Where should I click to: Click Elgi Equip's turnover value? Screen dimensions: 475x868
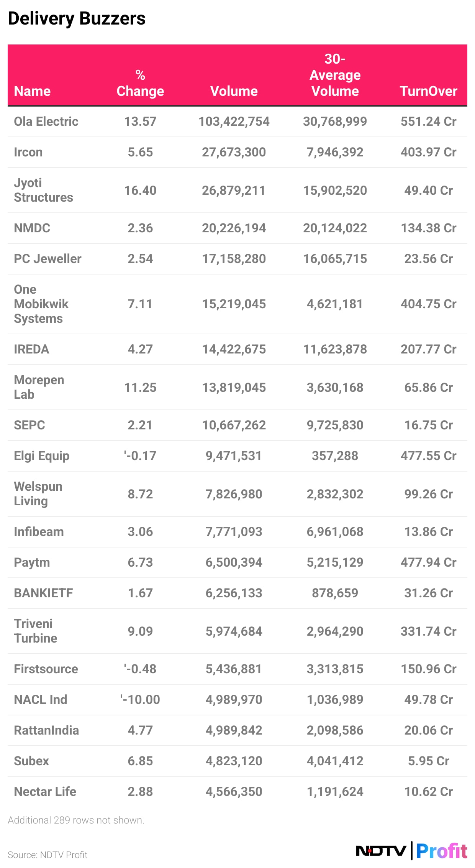click(428, 456)
